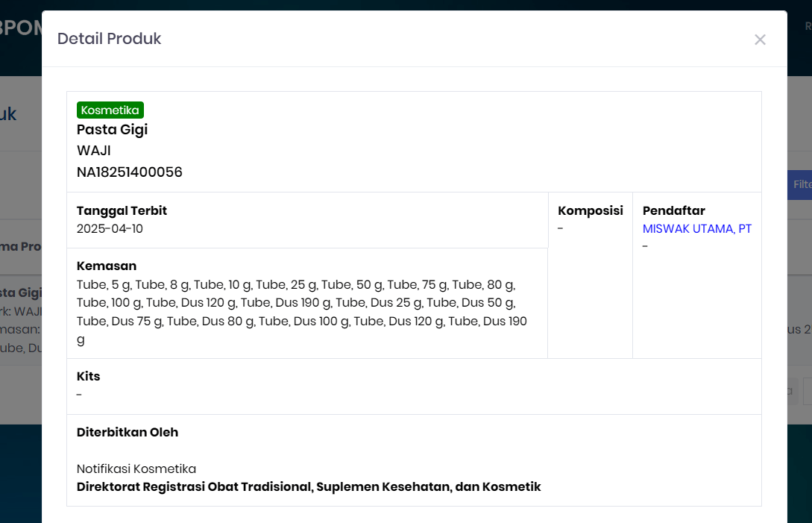Click the Filter button behind the dialog
Viewport: 812px width, 523px height.
coord(799,184)
